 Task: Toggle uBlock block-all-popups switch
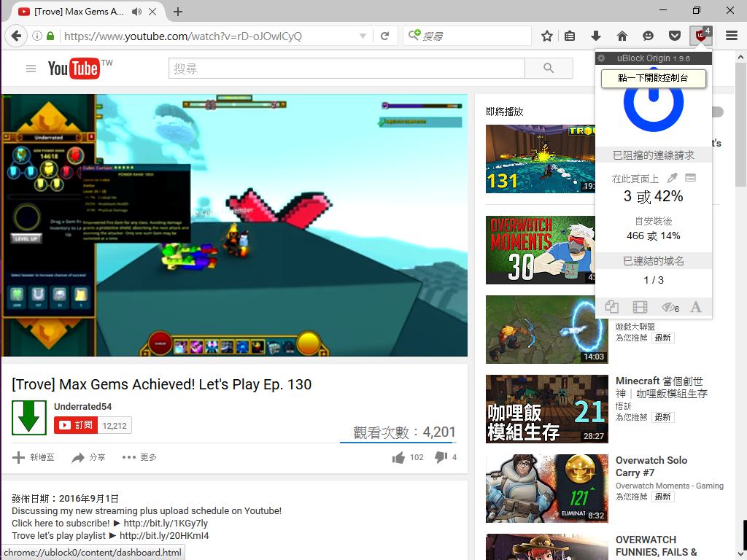click(612, 307)
